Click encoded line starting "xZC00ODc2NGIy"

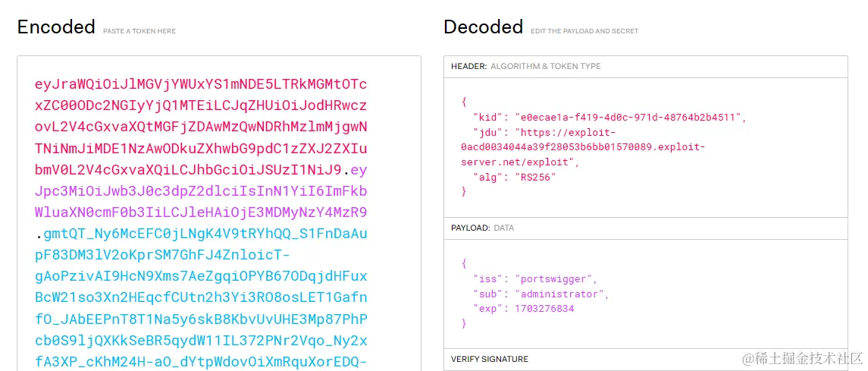coord(200,105)
